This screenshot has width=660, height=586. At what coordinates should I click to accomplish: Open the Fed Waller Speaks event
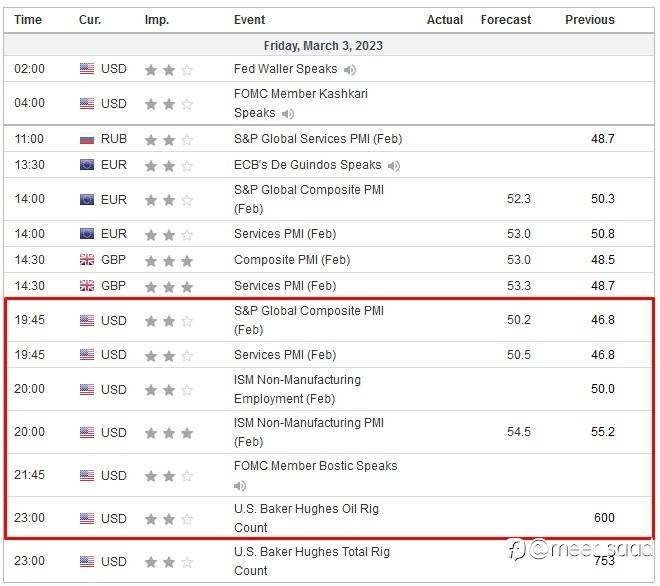click(285, 69)
